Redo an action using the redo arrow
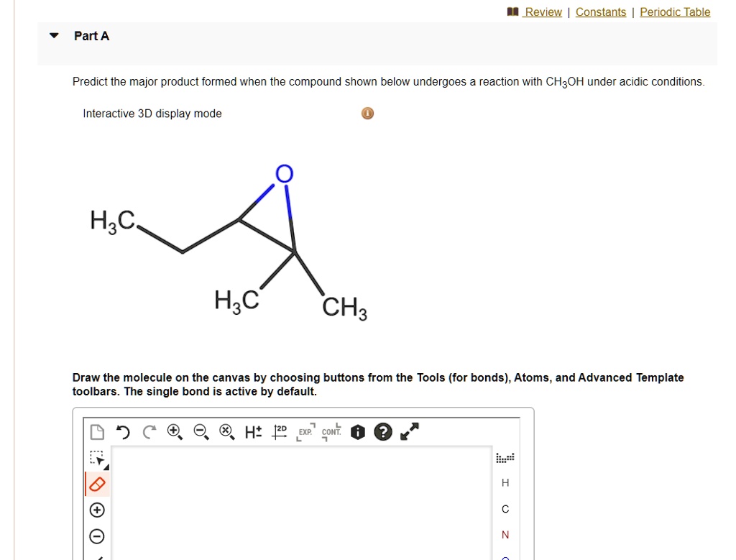The height and width of the screenshot is (560, 736). pos(148,433)
